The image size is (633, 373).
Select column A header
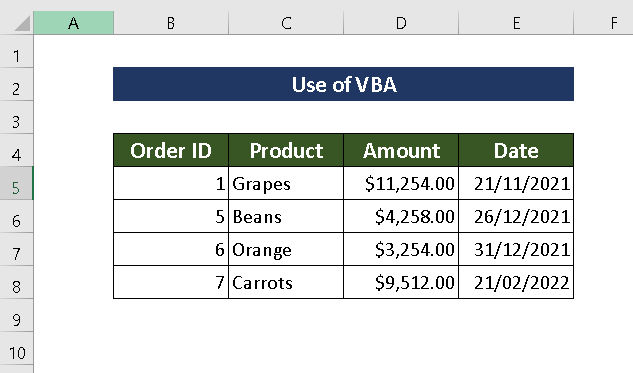[73, 23]
